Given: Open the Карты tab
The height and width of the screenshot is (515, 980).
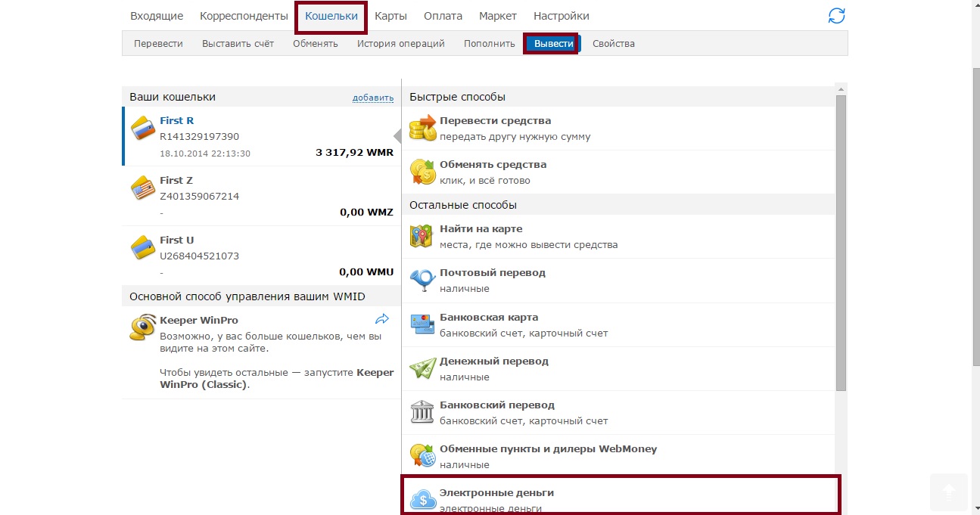Looking at the screenshot, I should coord(390,16).
